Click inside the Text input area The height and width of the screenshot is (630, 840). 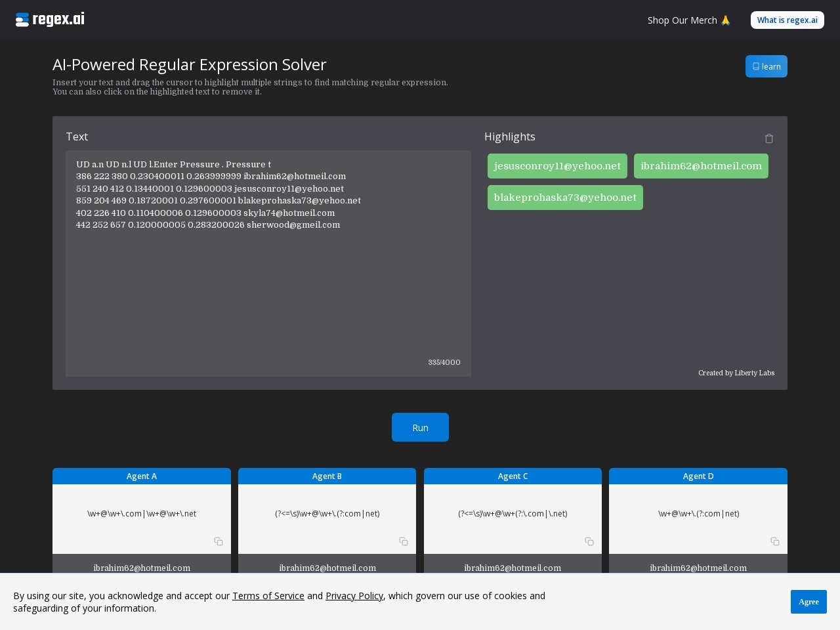pos(268,289)
